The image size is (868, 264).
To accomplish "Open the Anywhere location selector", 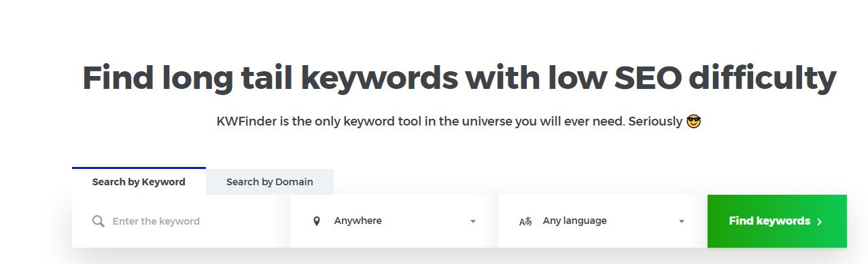I will pyautogui.click(x=389, y=221).
